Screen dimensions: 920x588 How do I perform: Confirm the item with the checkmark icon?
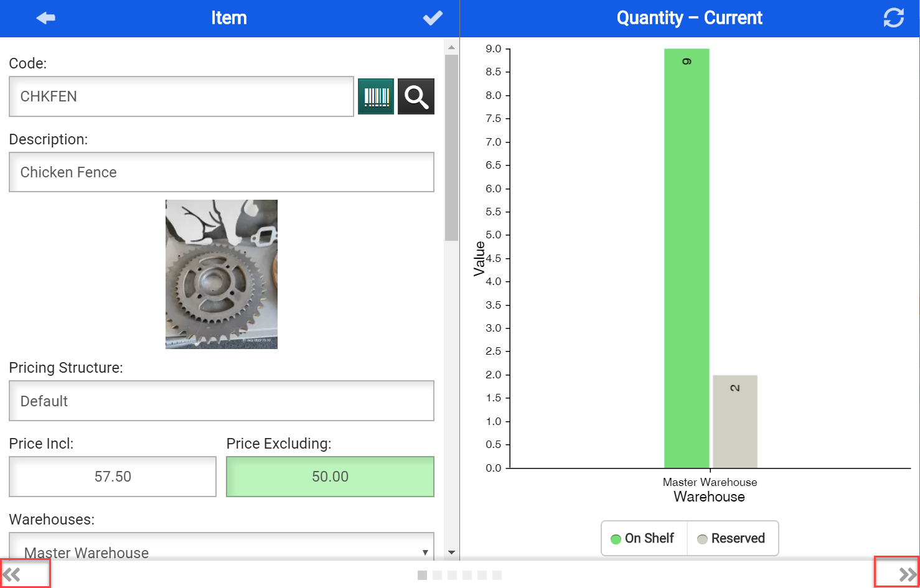433,18
